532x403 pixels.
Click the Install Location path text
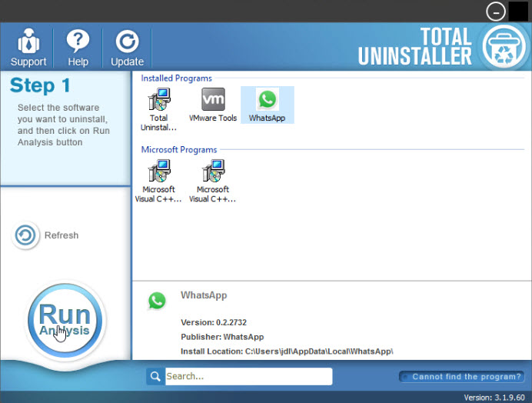287,351
